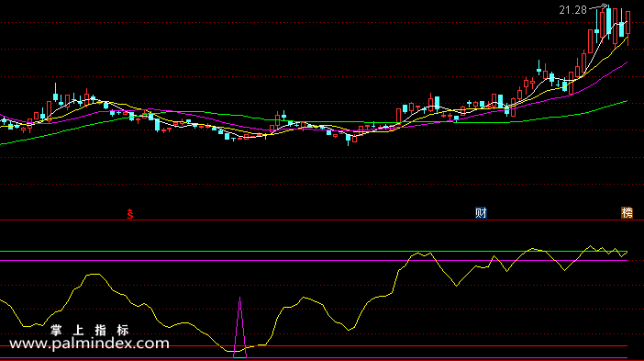The height and width of the screenshot is (361, 644).
Task: Click the arrow beside the 21.28 label
Action: (598, 7)
